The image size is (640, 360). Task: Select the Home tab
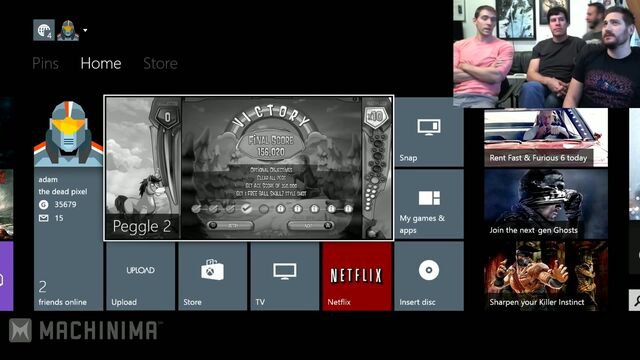101,63
